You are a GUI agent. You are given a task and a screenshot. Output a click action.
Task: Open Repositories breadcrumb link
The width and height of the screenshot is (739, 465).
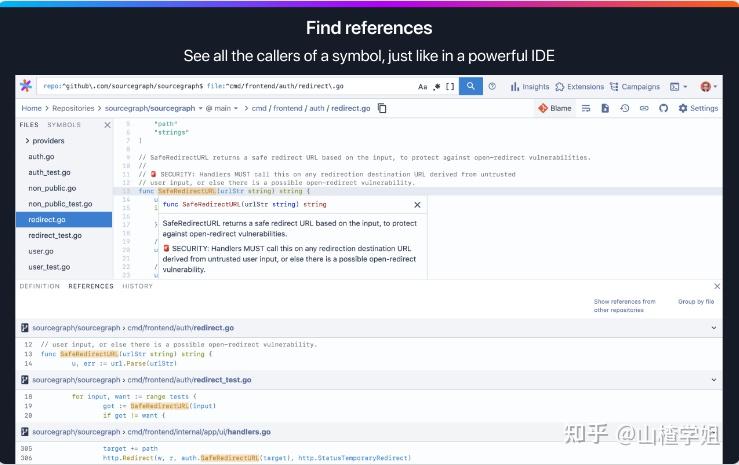[73, 108]
